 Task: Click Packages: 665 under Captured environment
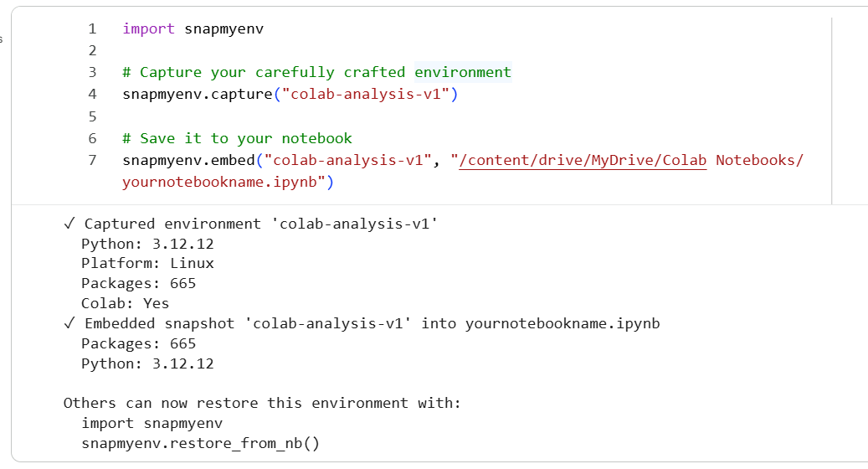[138, 284]
